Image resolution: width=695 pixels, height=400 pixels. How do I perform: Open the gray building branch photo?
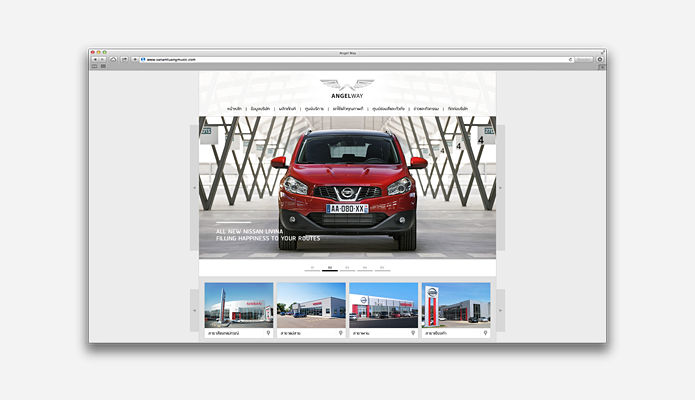[311, 305]
